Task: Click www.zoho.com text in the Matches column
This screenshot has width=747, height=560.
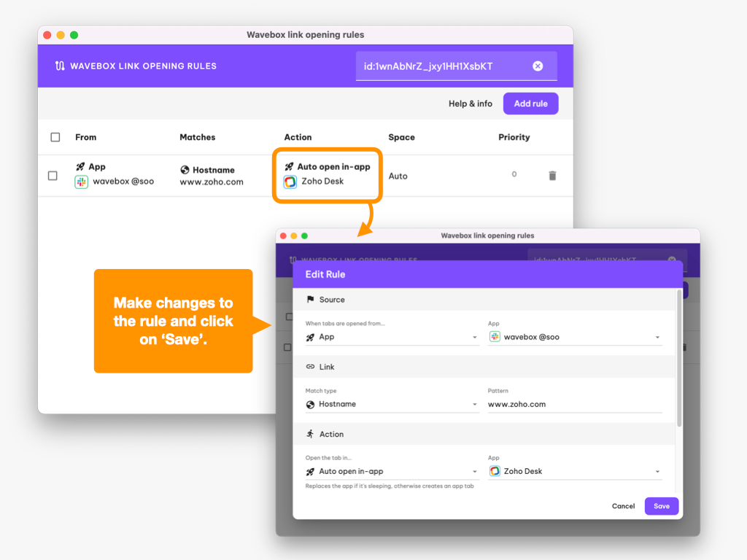Action: [x=212, y=182]
